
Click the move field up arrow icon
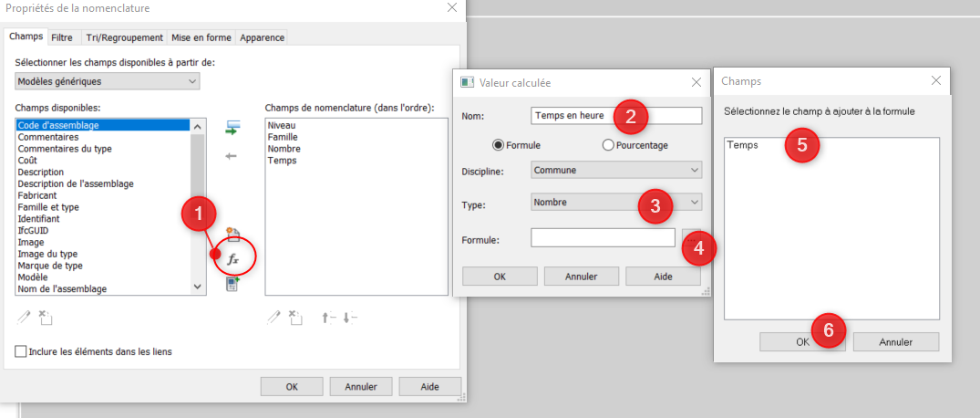pyautogui.click(x=327, y=318)
